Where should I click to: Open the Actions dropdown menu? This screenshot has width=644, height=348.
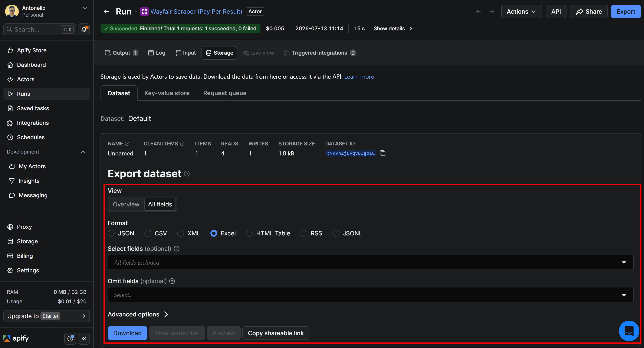[x=522, y=12]
